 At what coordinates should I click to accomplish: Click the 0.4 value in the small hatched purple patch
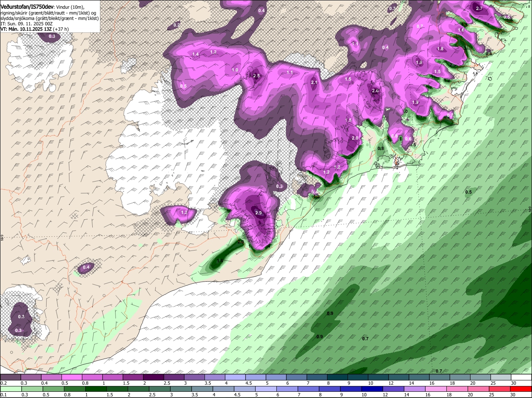pyautogui.click(x=86, y=267)
